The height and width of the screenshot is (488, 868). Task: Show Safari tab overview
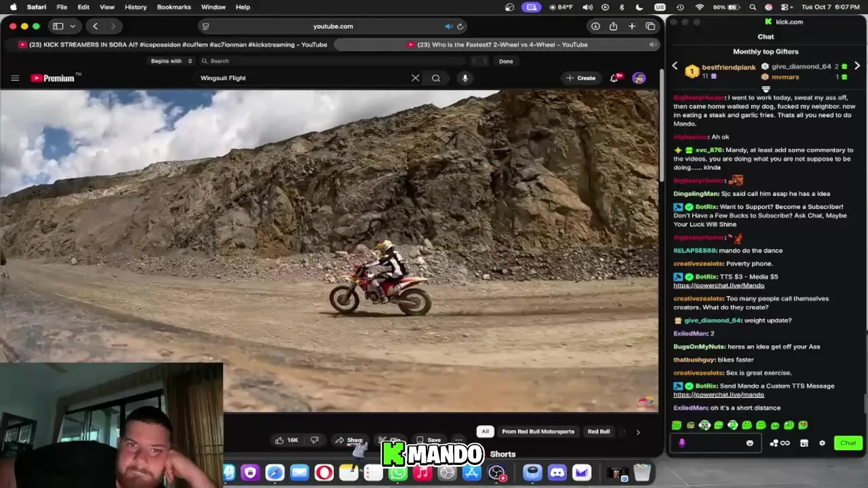pos(650,26)
